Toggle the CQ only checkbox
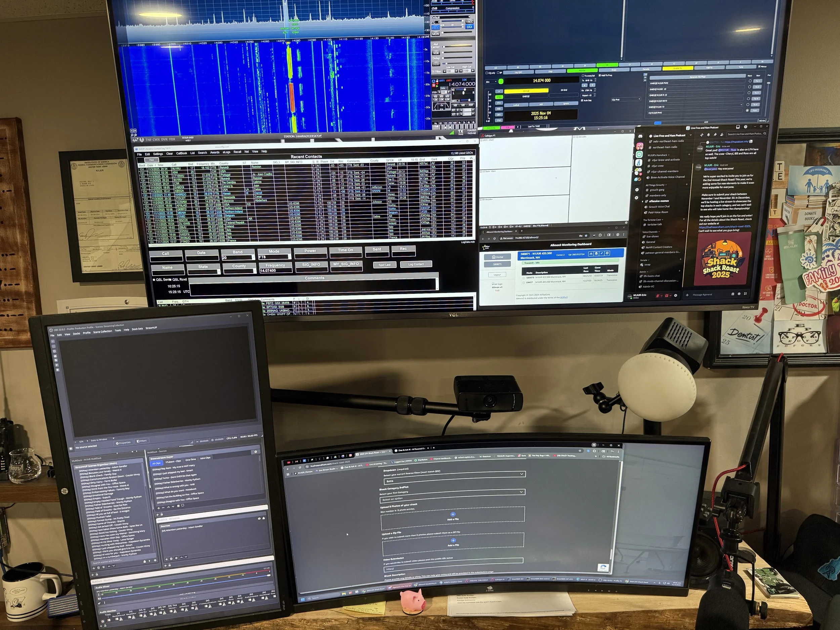This screenshot has width=840, height=630. (x=487, y=73)
